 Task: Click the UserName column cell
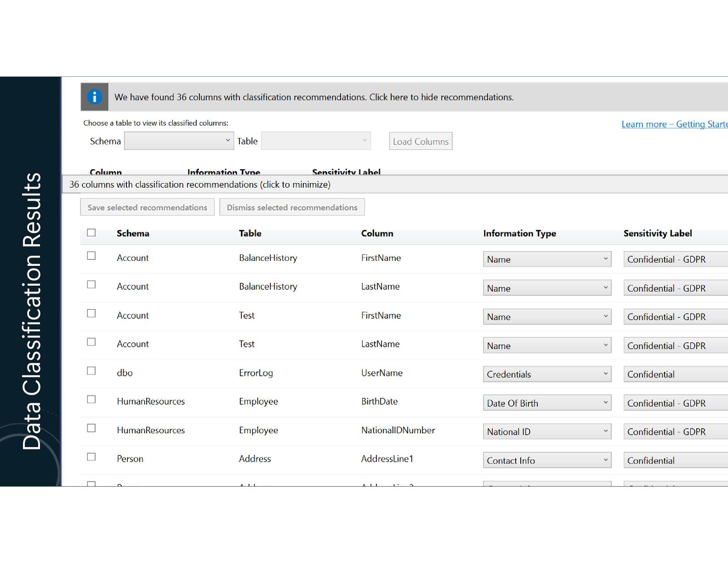(382, 373)
